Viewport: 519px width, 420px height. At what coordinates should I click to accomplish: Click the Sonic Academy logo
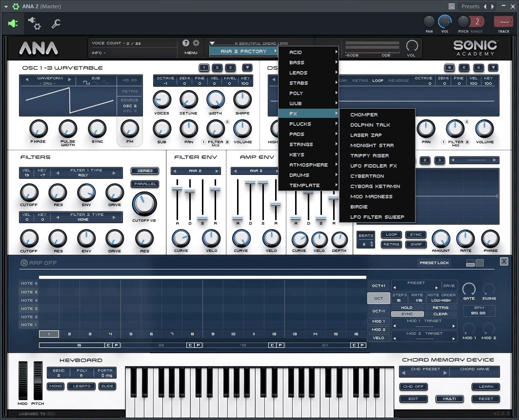point(475,48)
